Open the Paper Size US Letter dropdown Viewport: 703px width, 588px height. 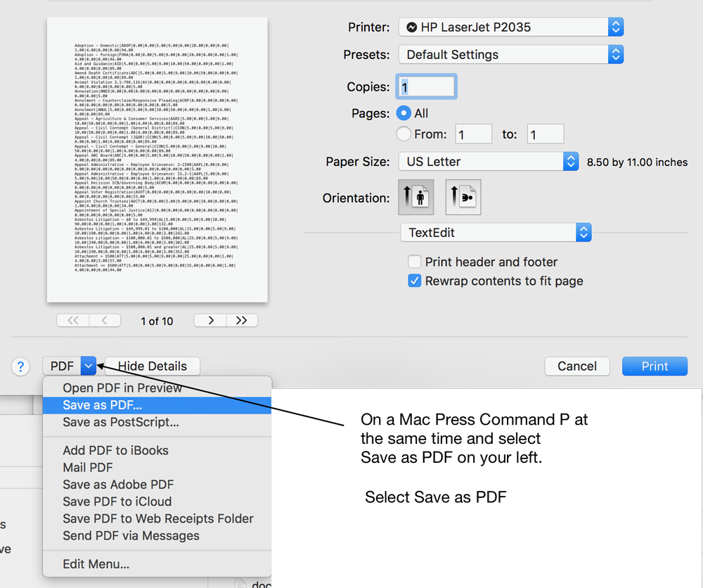(489, 162)
